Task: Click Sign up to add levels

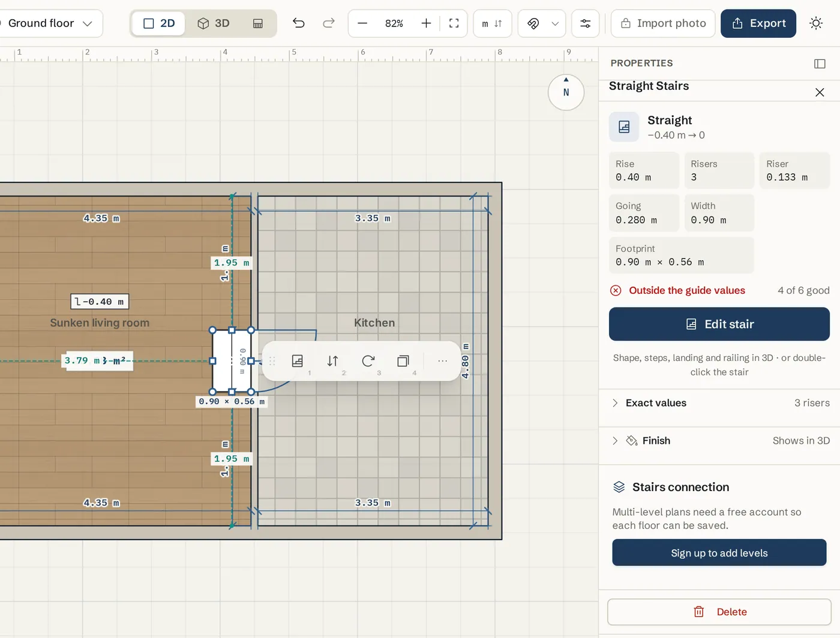Action: (x=719, y=553)
